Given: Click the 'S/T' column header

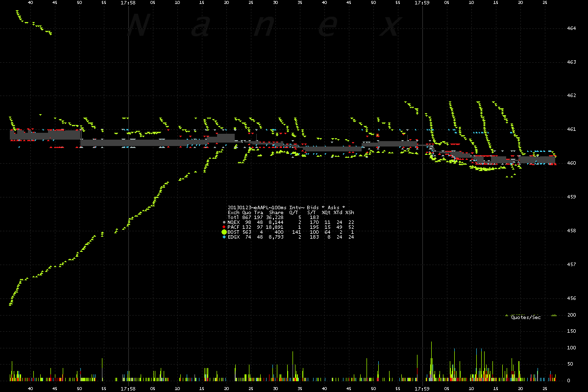Looking at the screenshot, I should (312, 213).
